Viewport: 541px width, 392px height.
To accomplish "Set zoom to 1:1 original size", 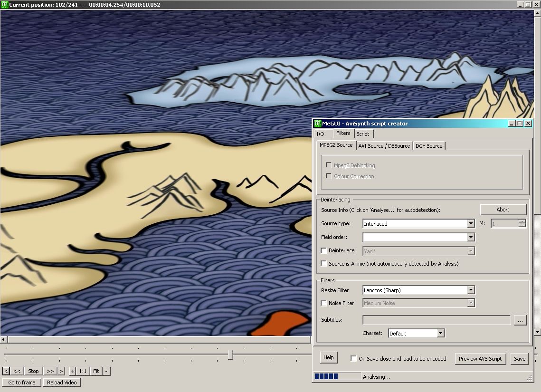I will tap(83, 371).
